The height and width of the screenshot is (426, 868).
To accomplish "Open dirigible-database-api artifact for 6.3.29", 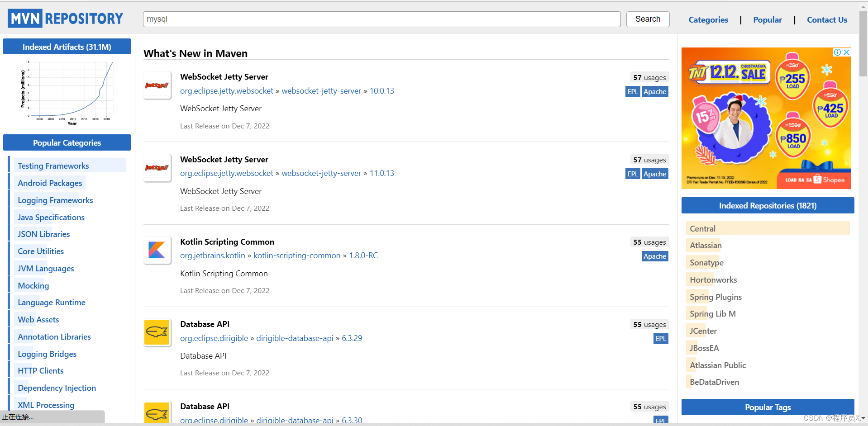I will pyautogui.click(x=295, y=338).
